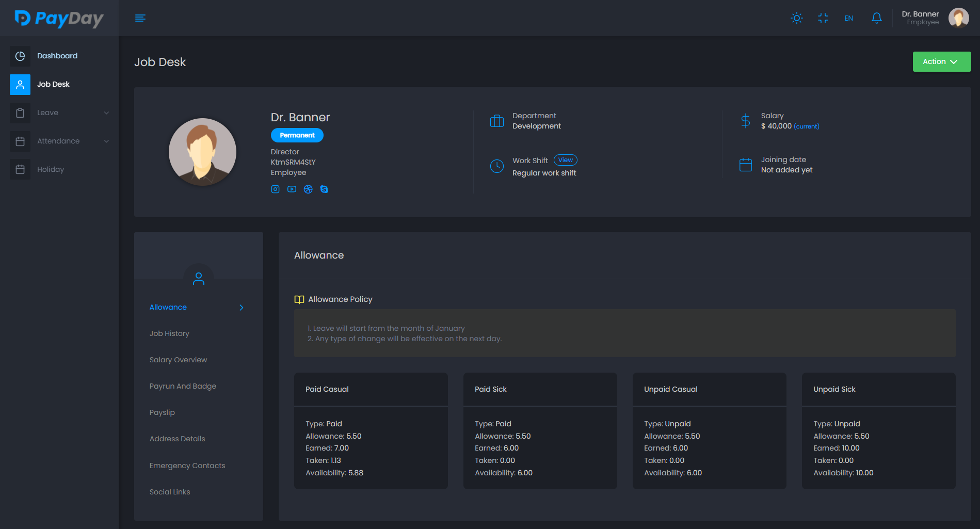Select the Job History tab

(169, 333)
